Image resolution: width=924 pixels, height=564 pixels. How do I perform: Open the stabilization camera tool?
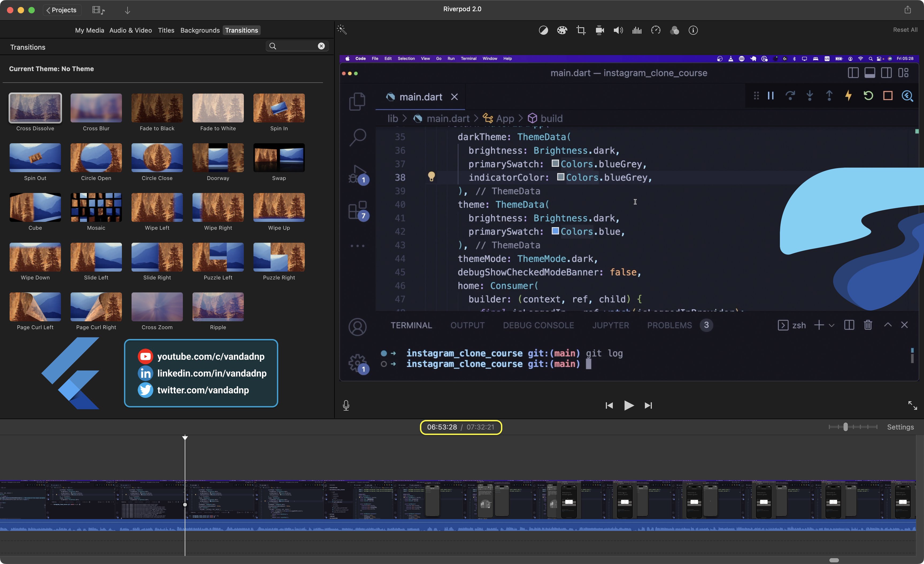pyautogui.click(x=600, y=30)
